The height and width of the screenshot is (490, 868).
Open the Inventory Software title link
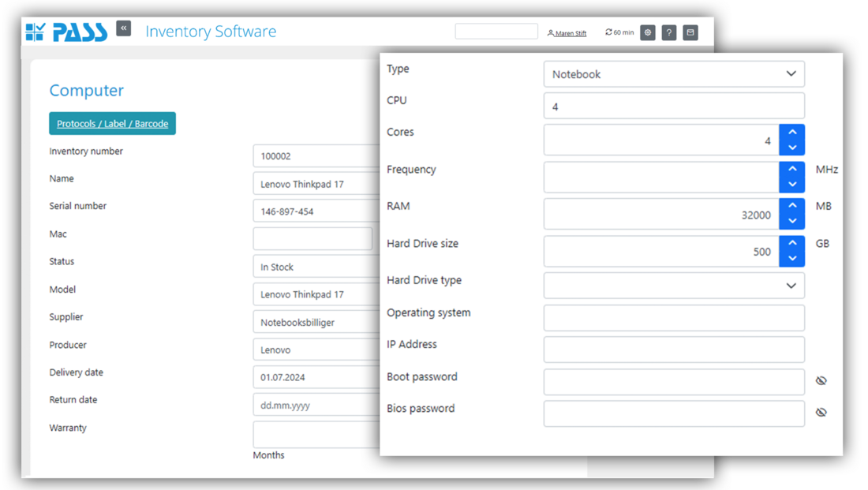[x=210, y=31]
